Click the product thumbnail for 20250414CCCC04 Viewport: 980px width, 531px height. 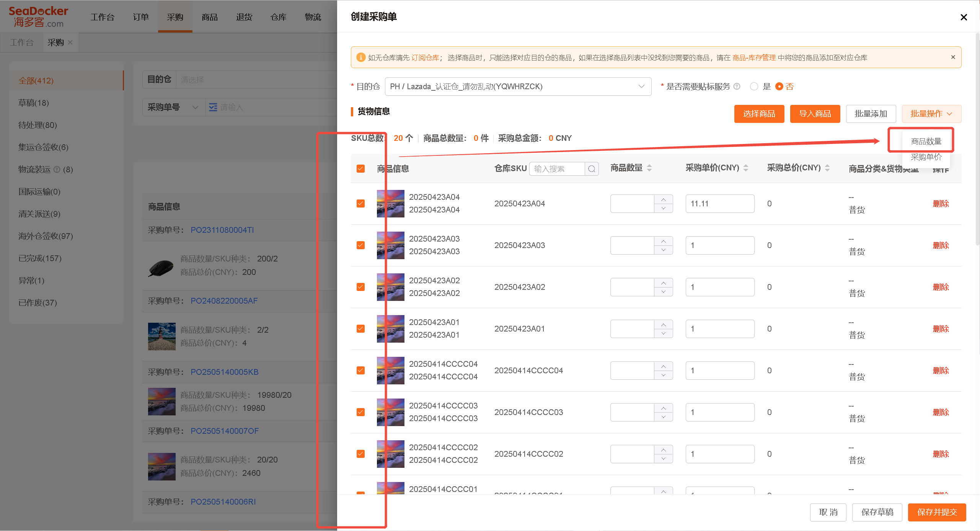click(390, 371)
